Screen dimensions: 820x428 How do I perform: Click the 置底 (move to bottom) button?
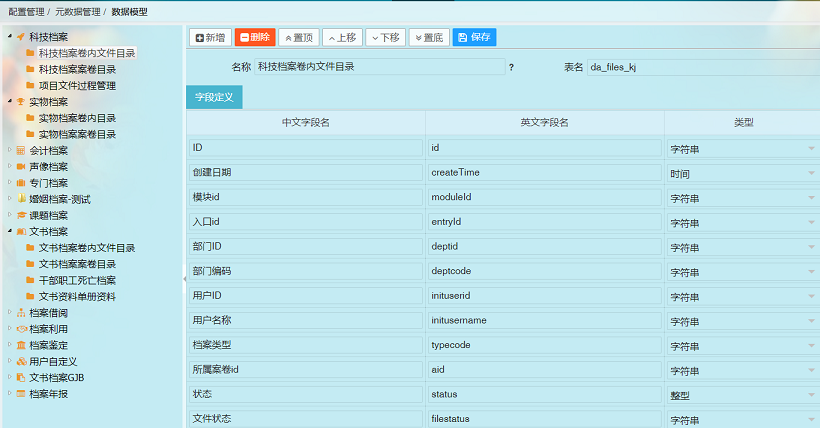[x=428, y=37]
